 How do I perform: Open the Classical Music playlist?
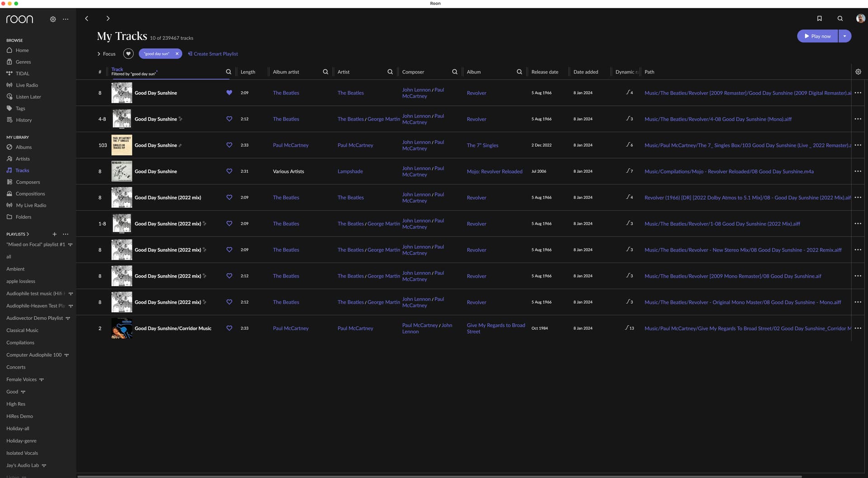(22, 330)
